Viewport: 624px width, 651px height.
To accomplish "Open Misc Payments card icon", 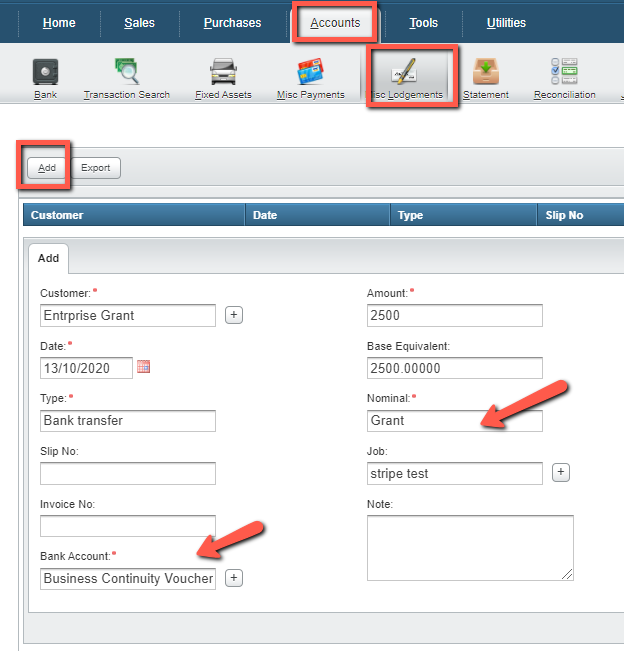I will click(x=310, y=72).
